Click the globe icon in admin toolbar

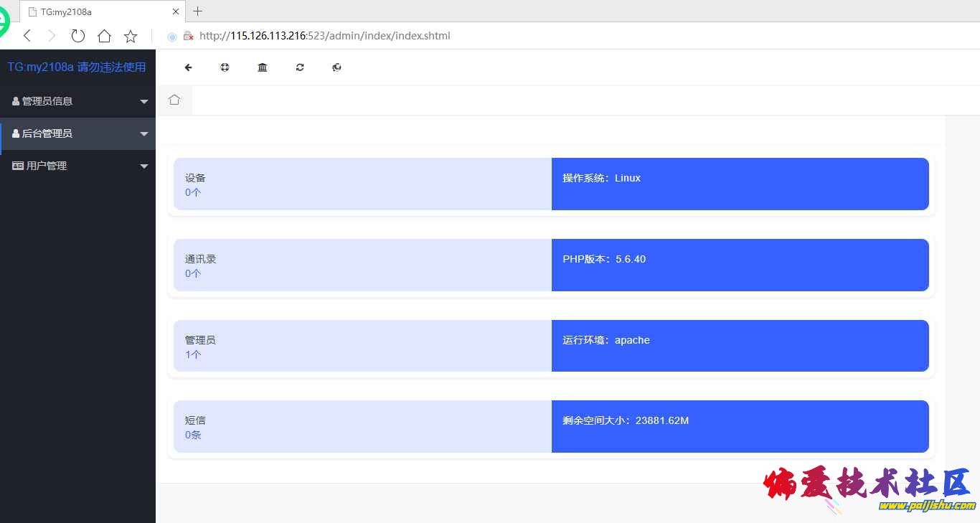click(x=337, y=67)
